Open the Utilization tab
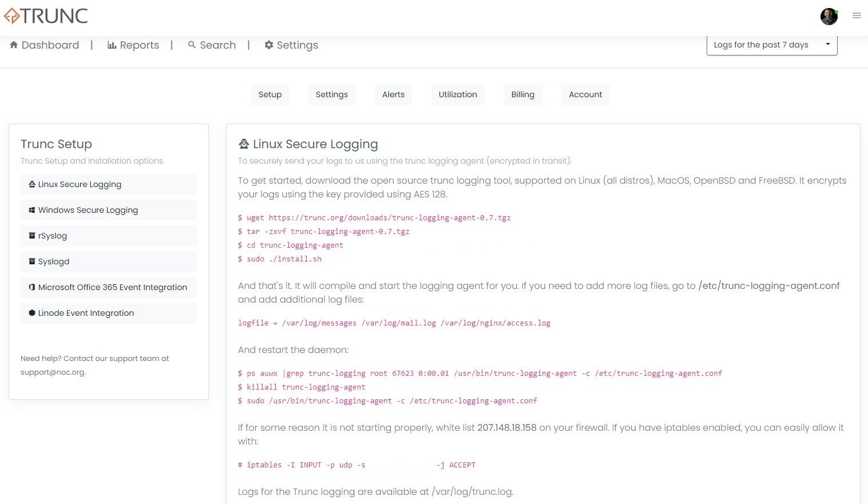This screenshot has height=504, width=868. [x=458, y=94]
